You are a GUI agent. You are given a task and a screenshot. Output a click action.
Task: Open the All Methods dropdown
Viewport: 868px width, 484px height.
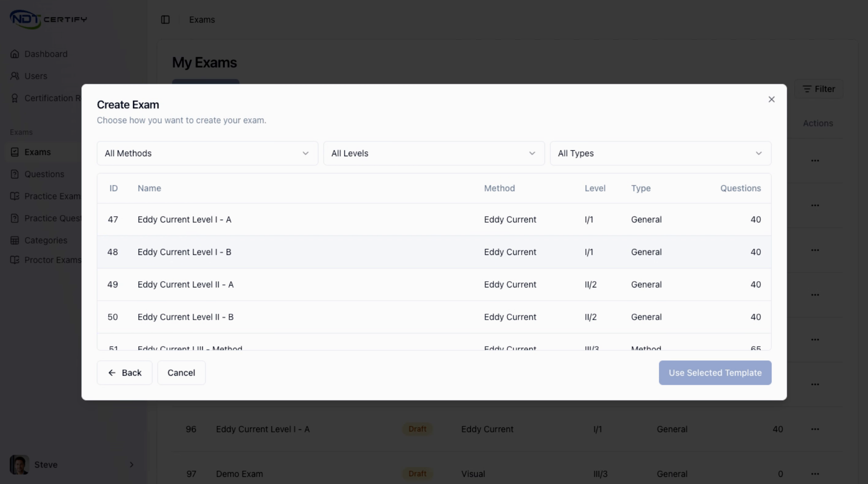tap(207, 153)
